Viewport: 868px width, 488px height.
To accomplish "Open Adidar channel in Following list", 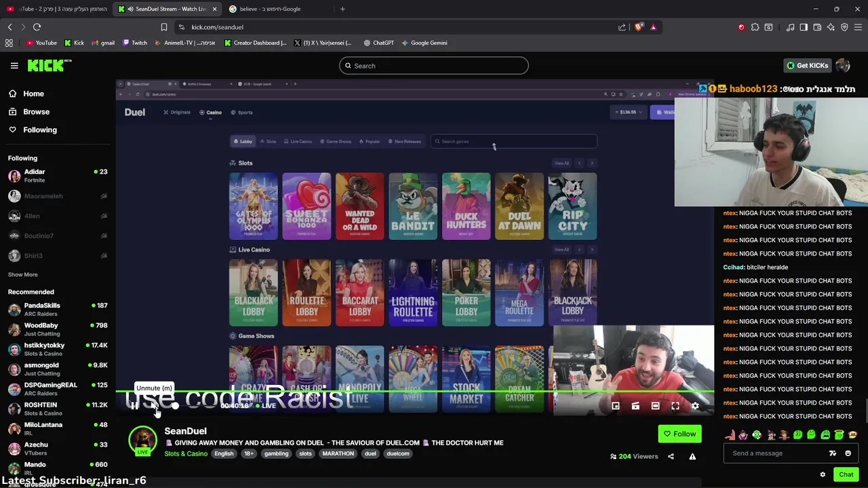I will 58,176.
